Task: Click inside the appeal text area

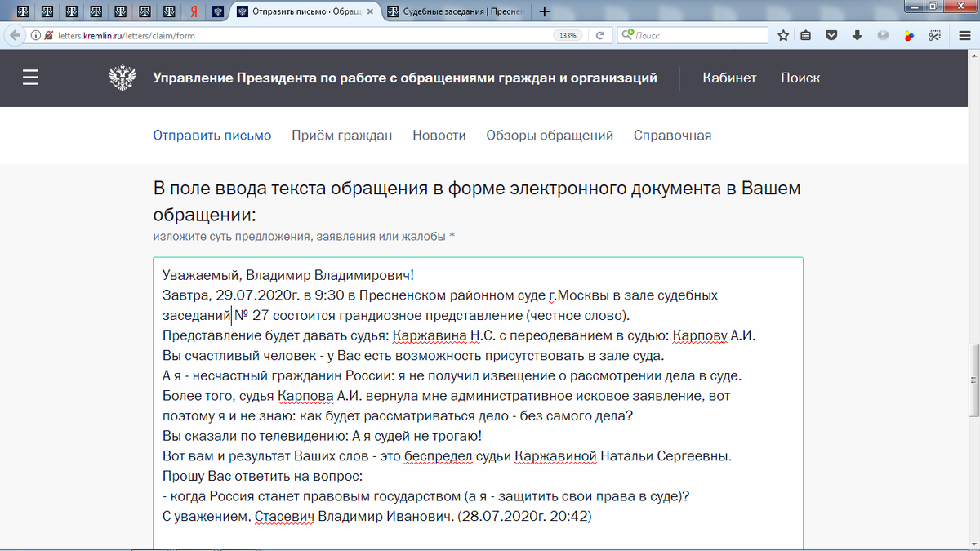Action: (478, 404)
